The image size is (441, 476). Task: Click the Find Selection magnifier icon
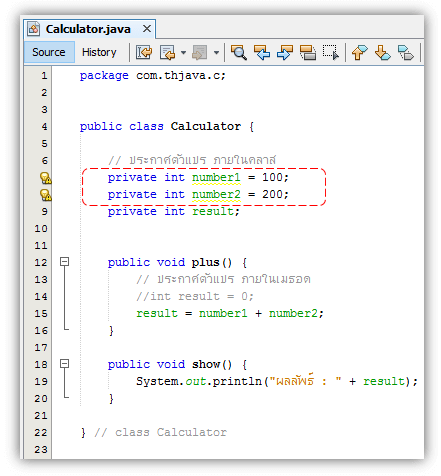pos(239,52)
